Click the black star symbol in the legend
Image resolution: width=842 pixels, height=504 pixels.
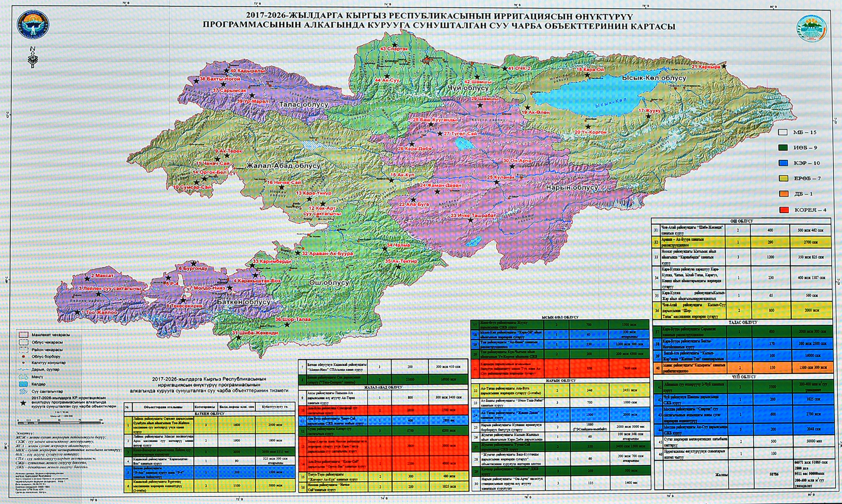tap(23, 403)
